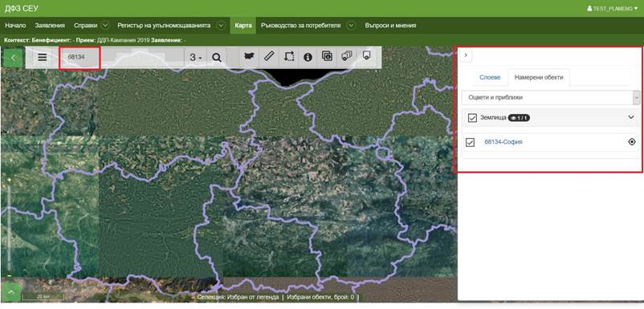Collapse the left panel with green arrow
The height and width of the screenshot is (309, 644).
pos(13,58)
